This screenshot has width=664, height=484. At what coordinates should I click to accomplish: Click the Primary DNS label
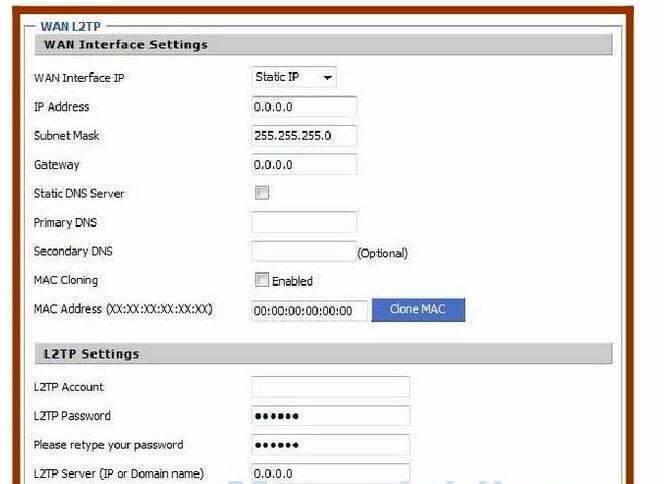coord(65,223)
